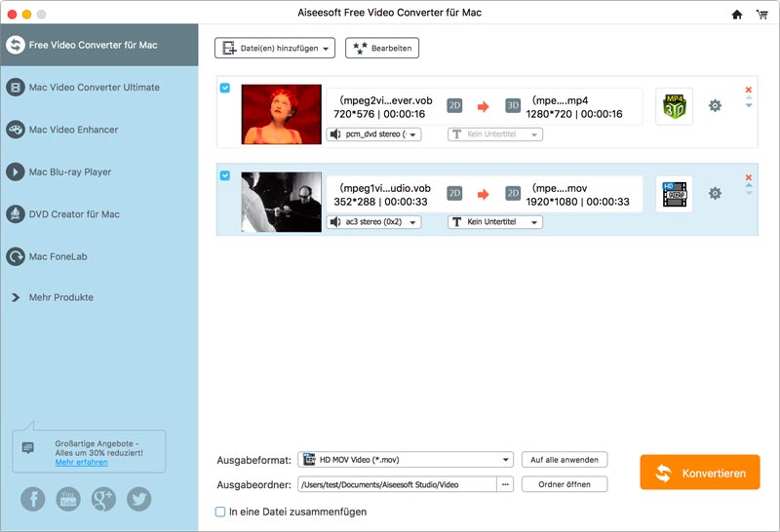Click Ordner öffnen button
Image resolution: width=780 pixels, height=532 pixels.
coord(565,484)
